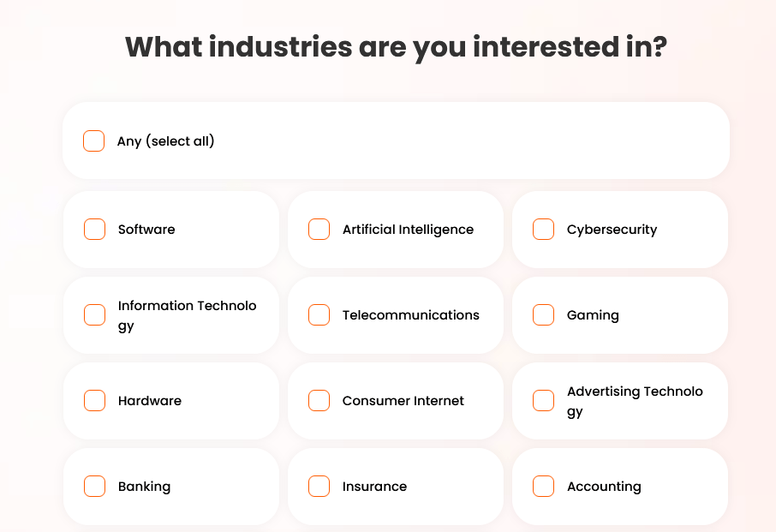The height and width of the screenshot is (532, 776).
Task: Check Advertising Technology option
Action: [x=543, y=400]
